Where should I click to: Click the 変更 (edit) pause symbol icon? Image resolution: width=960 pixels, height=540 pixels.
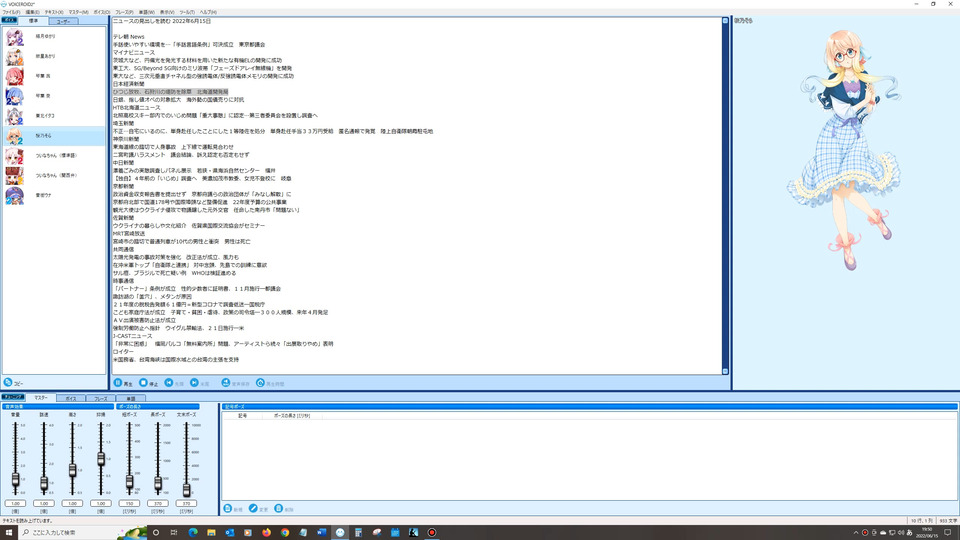pos(253,509)
